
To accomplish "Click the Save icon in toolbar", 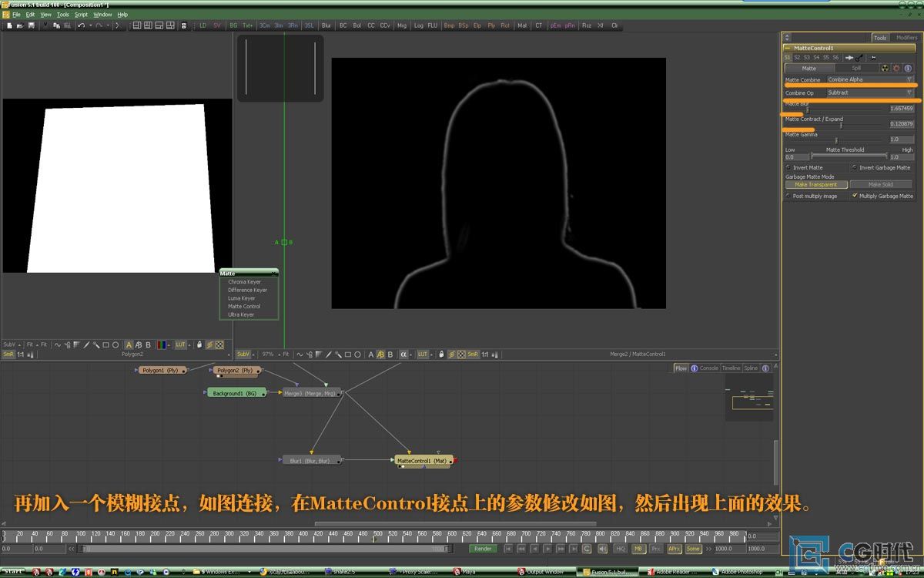I will (x=31, y=25).
